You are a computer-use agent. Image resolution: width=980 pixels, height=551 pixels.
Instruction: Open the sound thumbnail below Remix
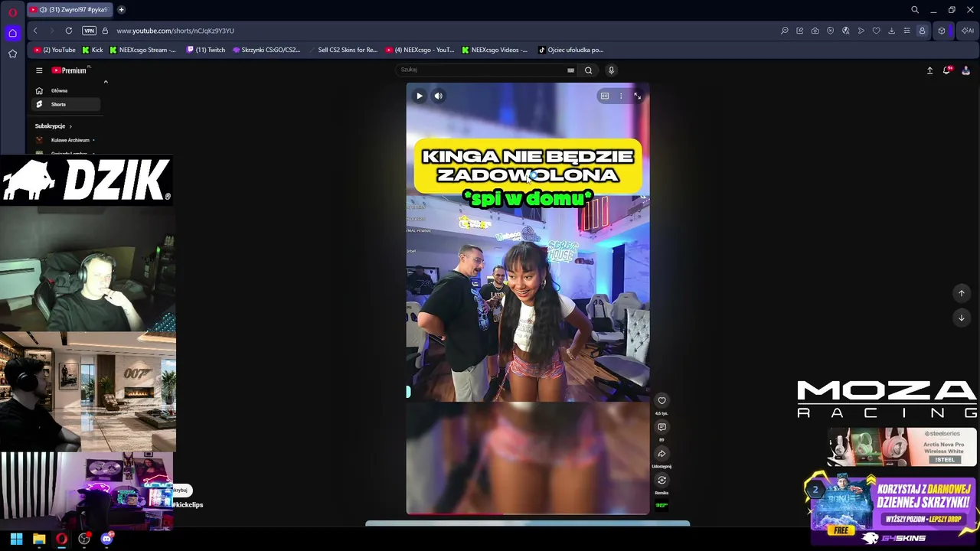[661, 505]
